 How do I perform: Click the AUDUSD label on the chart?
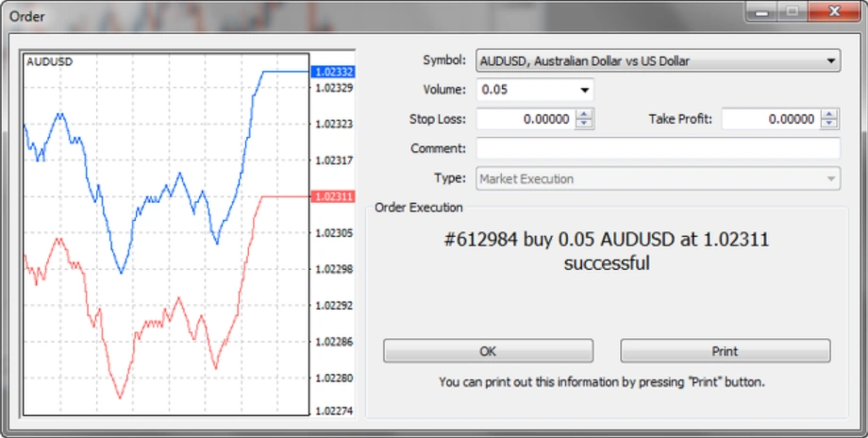(49, 61)
